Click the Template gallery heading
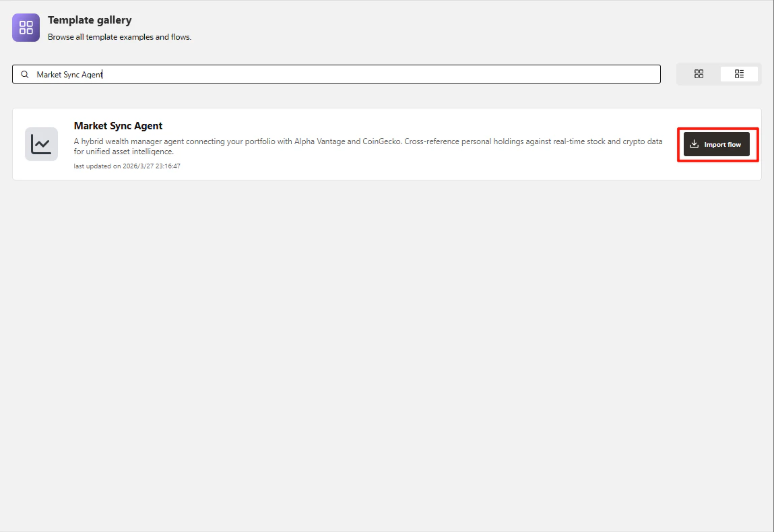This screenshot has height=532, width=774. pos(90,20)
